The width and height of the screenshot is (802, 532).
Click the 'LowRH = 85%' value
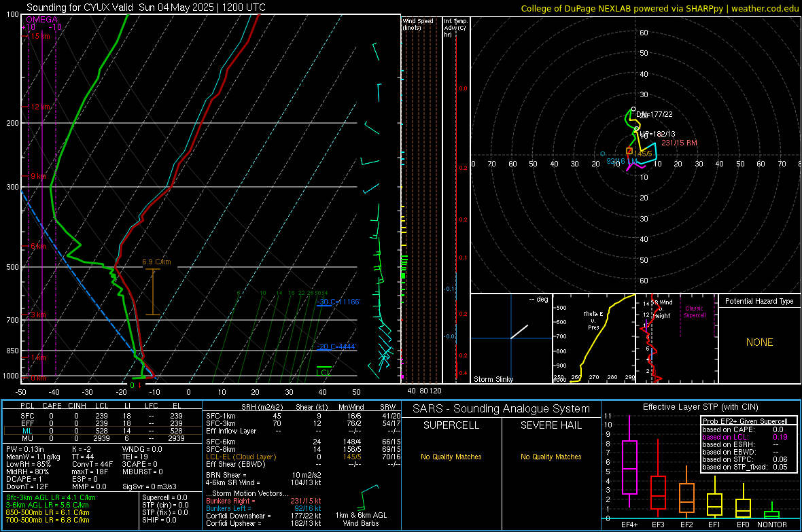point(28,464)
